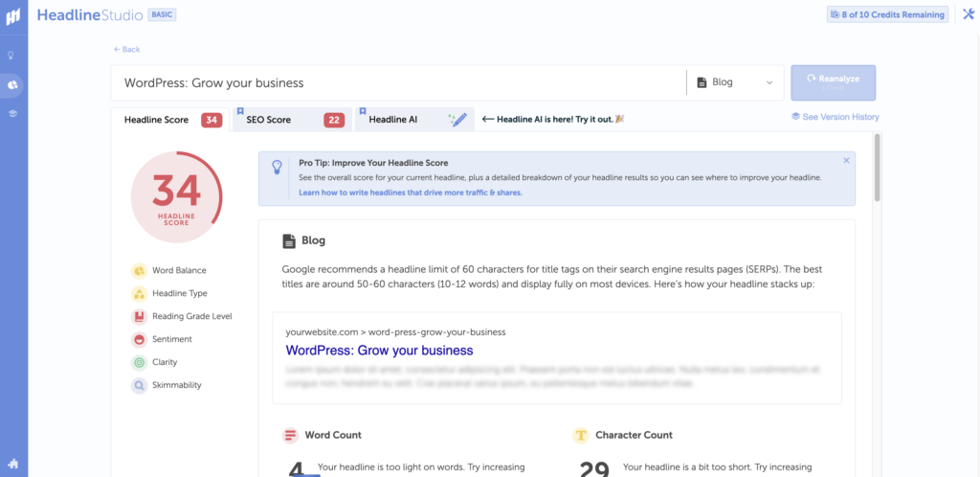980x477 pixels.
Task: Click the Sentiment face icon
Action: click(139, 339)
